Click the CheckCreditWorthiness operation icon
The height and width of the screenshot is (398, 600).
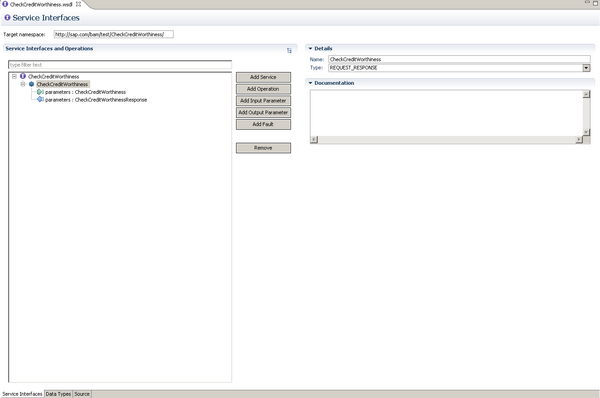coord(31,84)
